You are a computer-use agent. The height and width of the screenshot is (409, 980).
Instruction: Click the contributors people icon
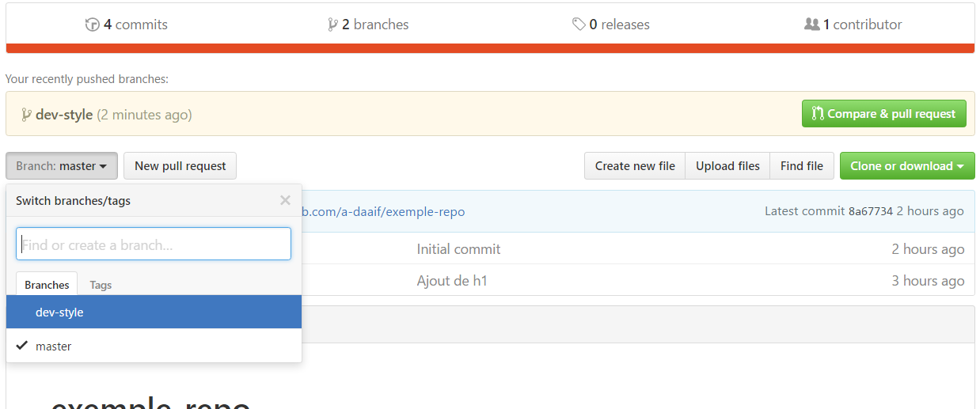pyautogui.click(x=811, y=25)
